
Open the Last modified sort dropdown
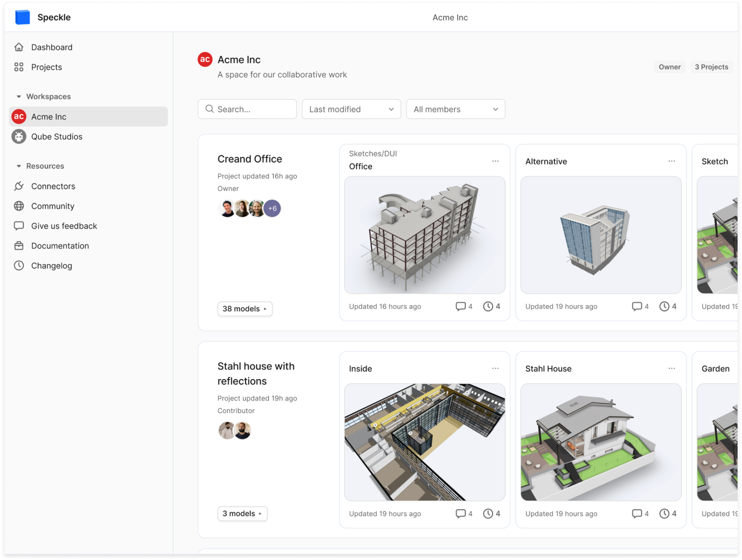351,109
